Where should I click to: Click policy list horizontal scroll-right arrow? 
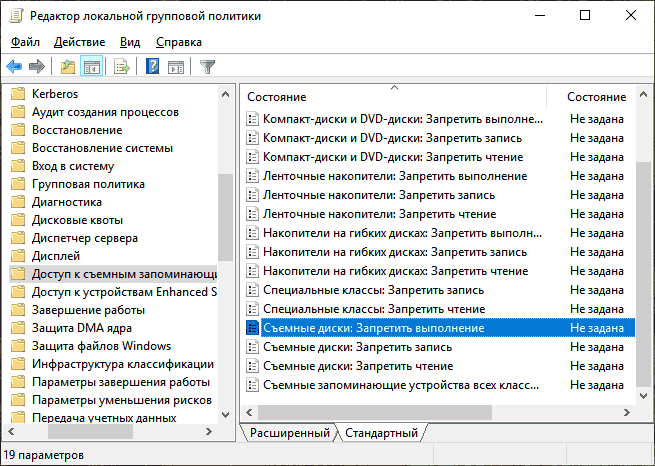627,413
